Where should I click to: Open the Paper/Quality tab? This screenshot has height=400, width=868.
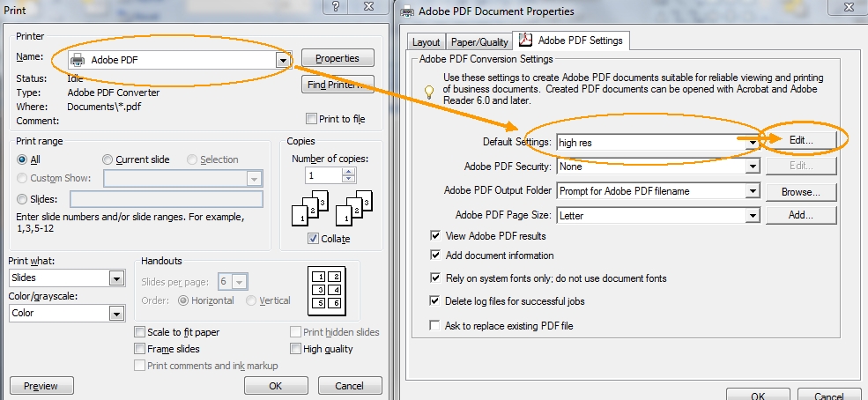pyautogui.click(x=479, y=41)
